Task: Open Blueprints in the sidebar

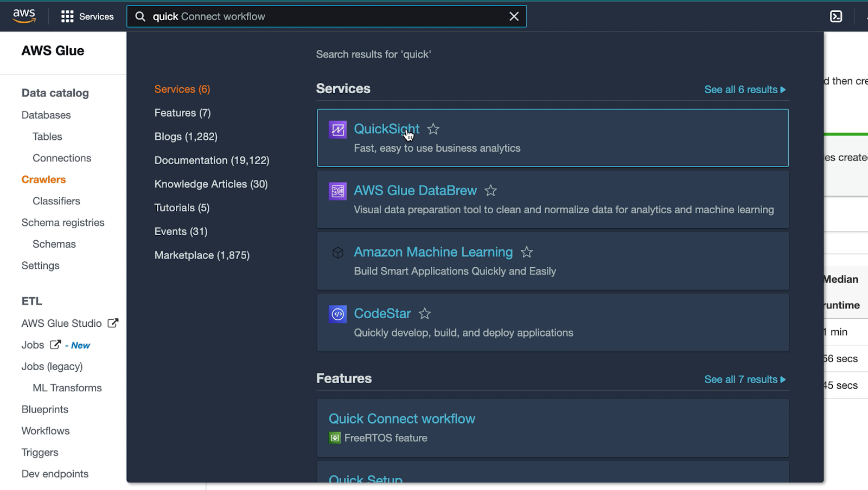Action: [x=45, y=409]
